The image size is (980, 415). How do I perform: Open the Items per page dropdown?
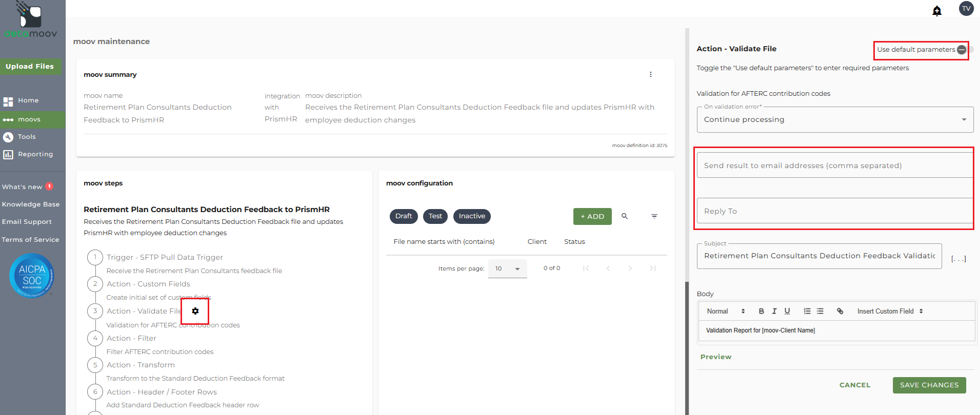tap(508, 268)
